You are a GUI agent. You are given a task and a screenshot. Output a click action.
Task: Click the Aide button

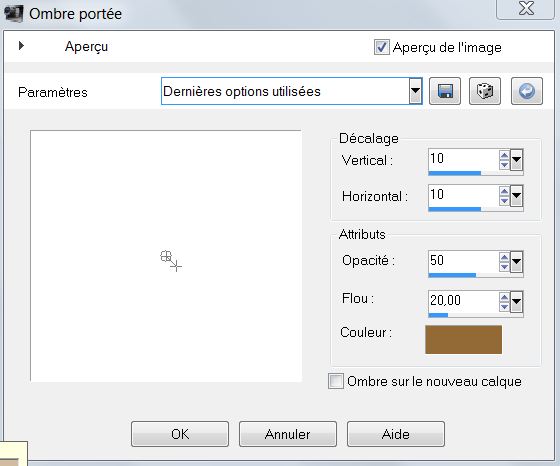(x=396, y=434)
